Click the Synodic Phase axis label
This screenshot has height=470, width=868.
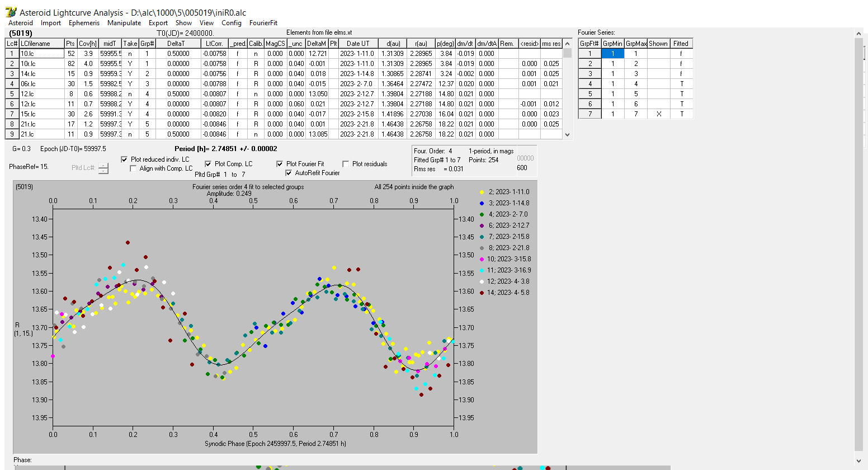coord(275,444)
